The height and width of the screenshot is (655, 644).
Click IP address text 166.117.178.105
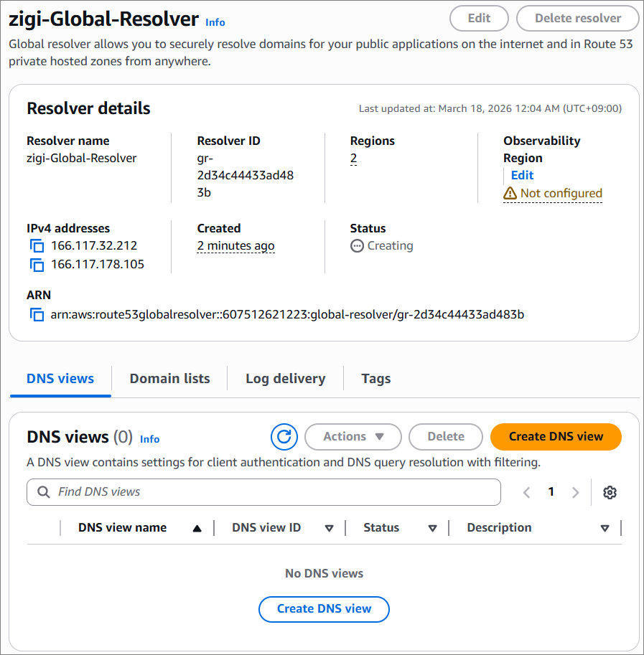98,265
